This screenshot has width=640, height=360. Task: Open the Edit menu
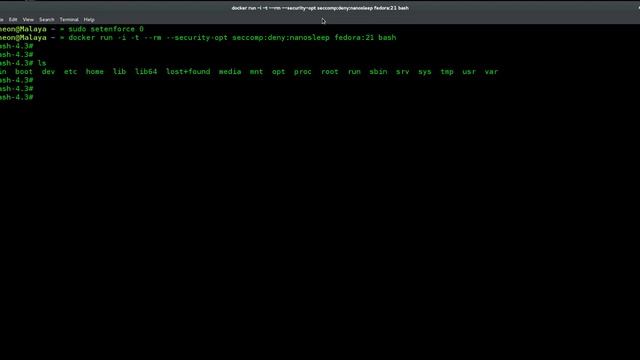[x=13, y=20]
